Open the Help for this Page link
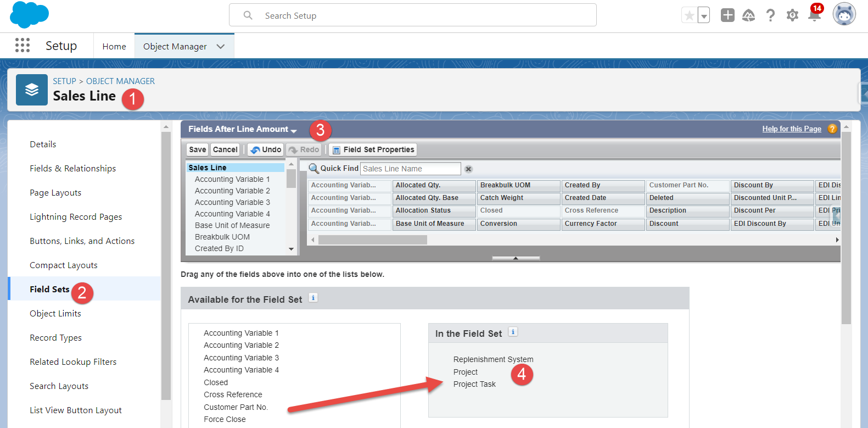Image resolution: width=868 pixels, height=428 pixels. 792,129
